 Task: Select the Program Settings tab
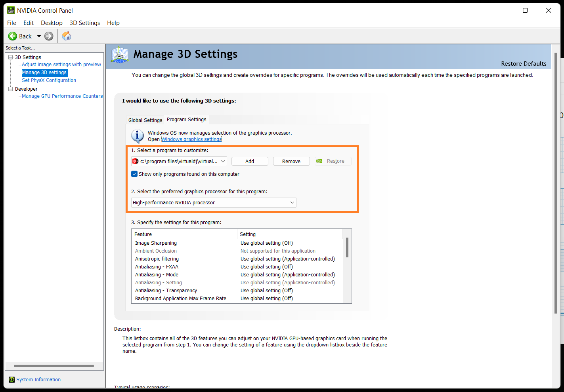[187, 120]
